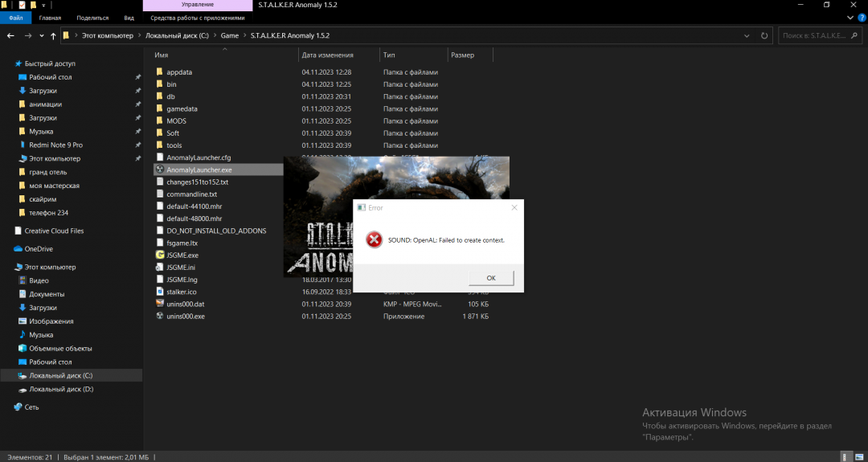Image resolution: width=868 pixels, height=462 pixels.
Task: Open Документы in the navigation pane
Action: (x=47, y=294)
